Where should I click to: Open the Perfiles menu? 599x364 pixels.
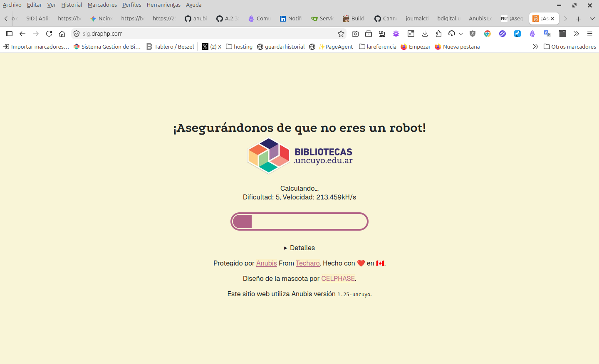pos(132,5)
